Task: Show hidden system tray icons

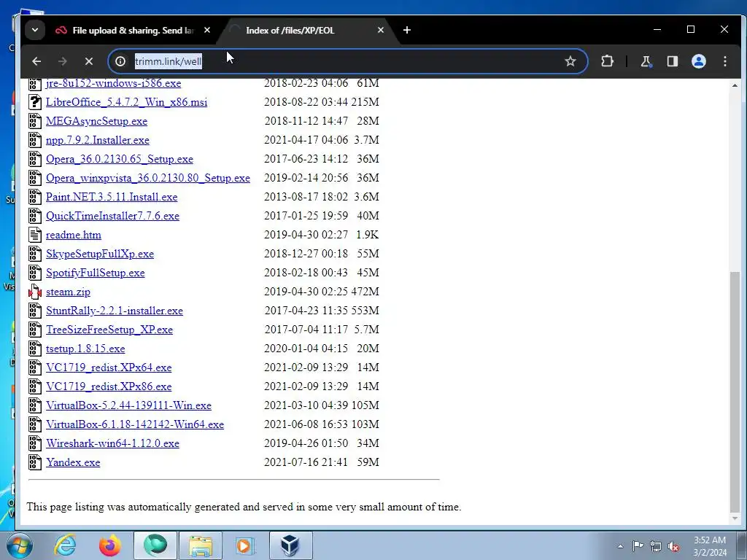Action: [620, 546]
